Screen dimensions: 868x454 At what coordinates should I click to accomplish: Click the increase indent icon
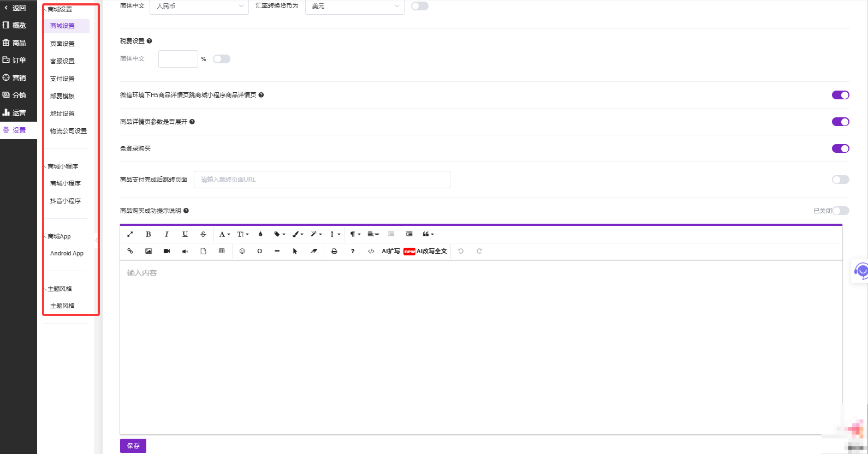(x=409, y=234)
